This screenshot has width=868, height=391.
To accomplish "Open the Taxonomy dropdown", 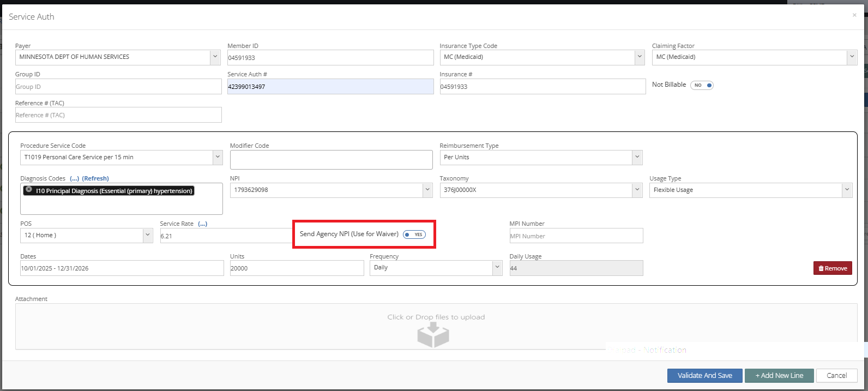I will (x=636, y=190).
